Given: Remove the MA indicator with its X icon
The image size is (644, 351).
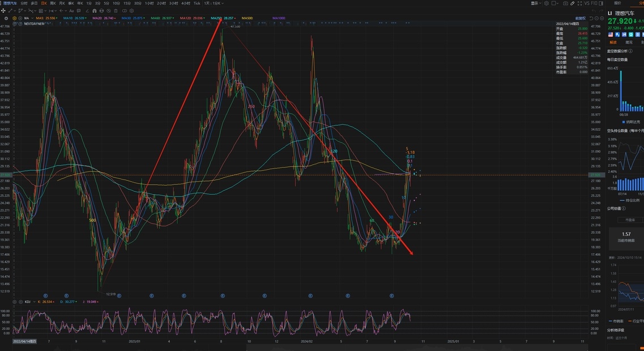Looking at the screenshot, I should pos(20,18).
